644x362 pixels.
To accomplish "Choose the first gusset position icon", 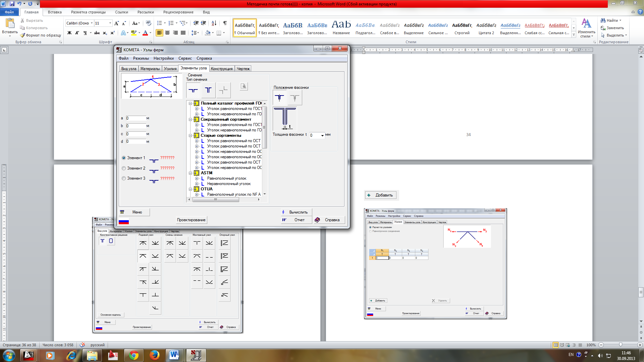I will [x=279, y=98].
